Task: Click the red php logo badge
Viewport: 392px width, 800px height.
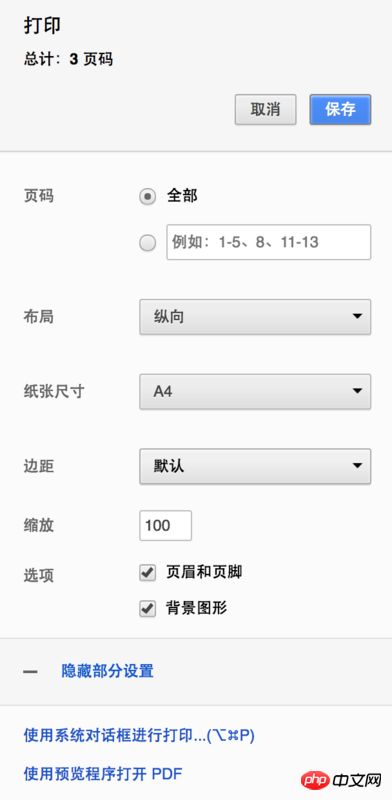Action: tap(315, 780)
